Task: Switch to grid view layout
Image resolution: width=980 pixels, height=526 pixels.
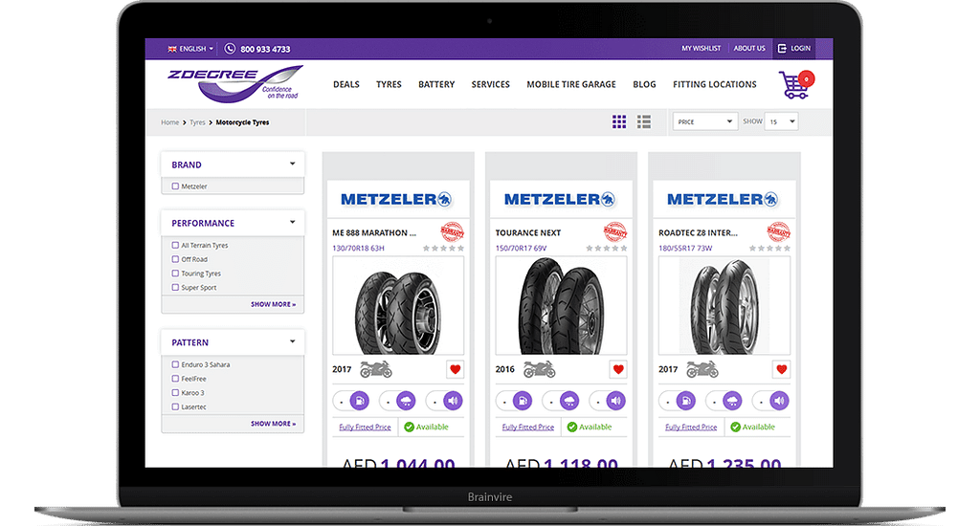Action: [619, 121]
